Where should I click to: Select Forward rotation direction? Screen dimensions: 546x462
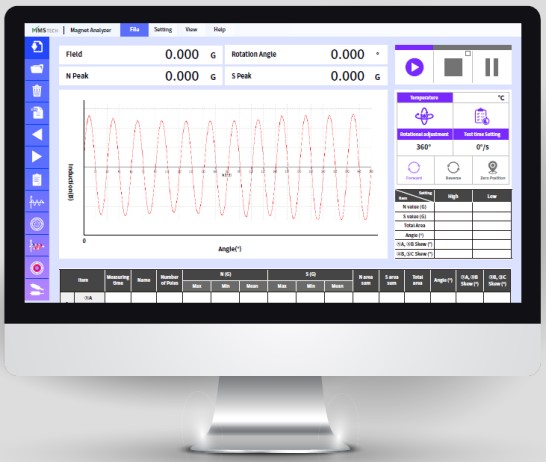414,170
